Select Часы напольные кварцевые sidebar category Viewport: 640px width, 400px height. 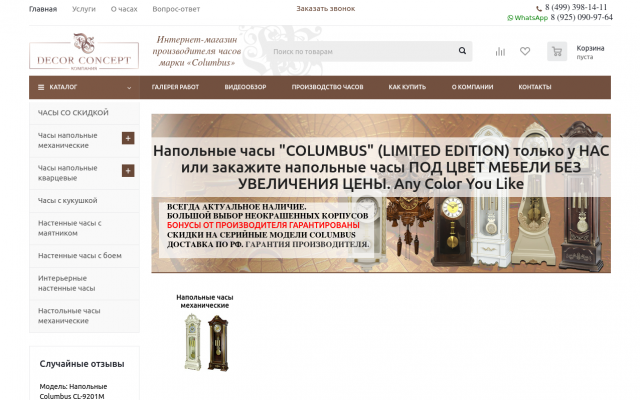pyautogui.click(x=68, y=173)
